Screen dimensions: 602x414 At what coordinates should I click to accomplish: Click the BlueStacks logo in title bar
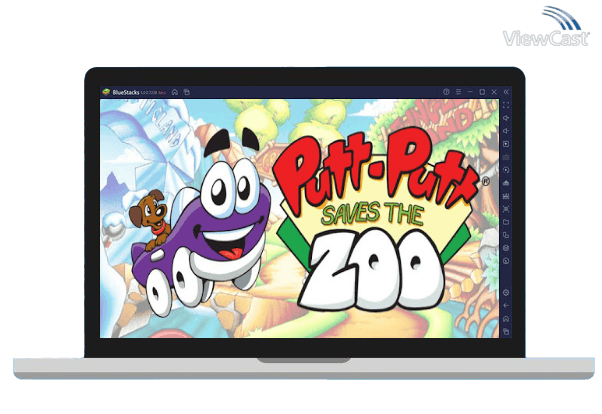106,92
